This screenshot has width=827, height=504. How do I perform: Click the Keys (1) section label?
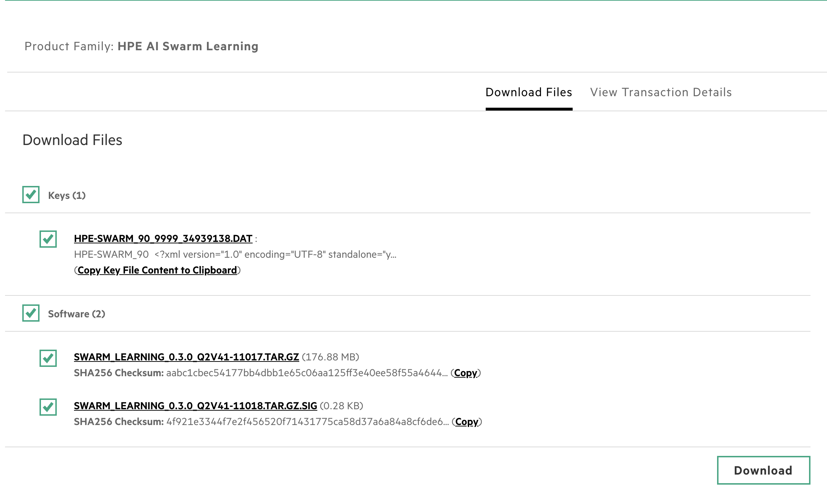67,196
